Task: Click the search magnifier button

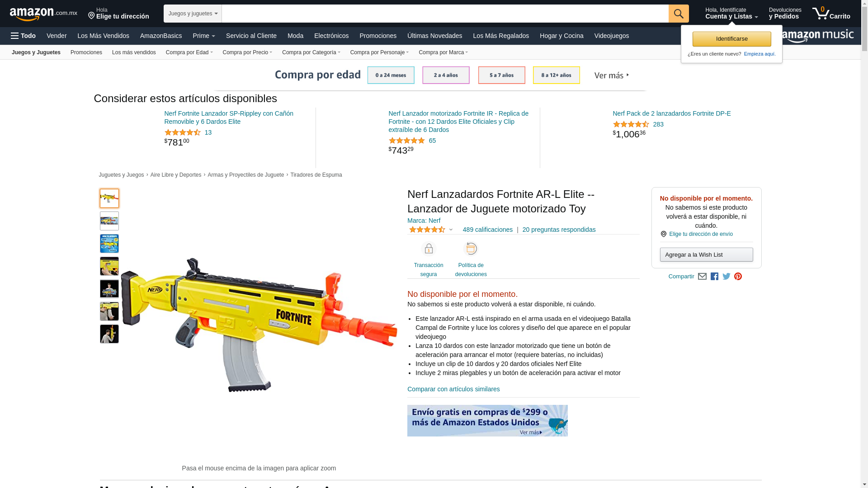Action: tap(678, 14)
